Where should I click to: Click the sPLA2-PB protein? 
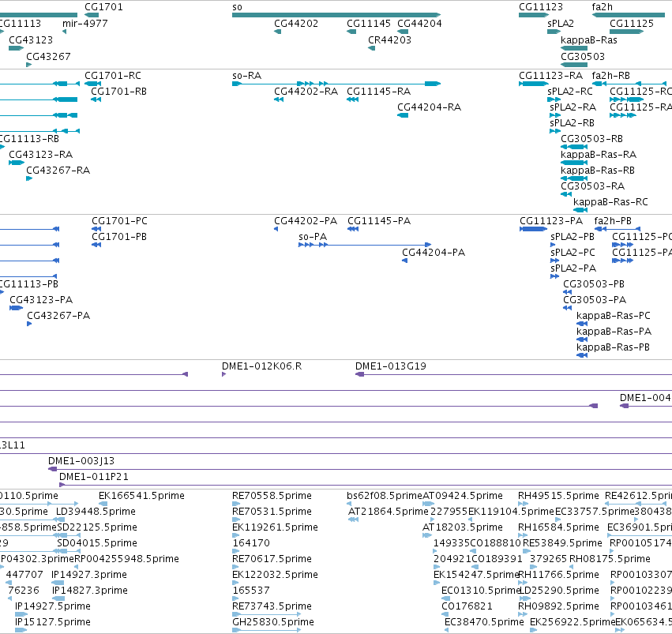[553, 245]
